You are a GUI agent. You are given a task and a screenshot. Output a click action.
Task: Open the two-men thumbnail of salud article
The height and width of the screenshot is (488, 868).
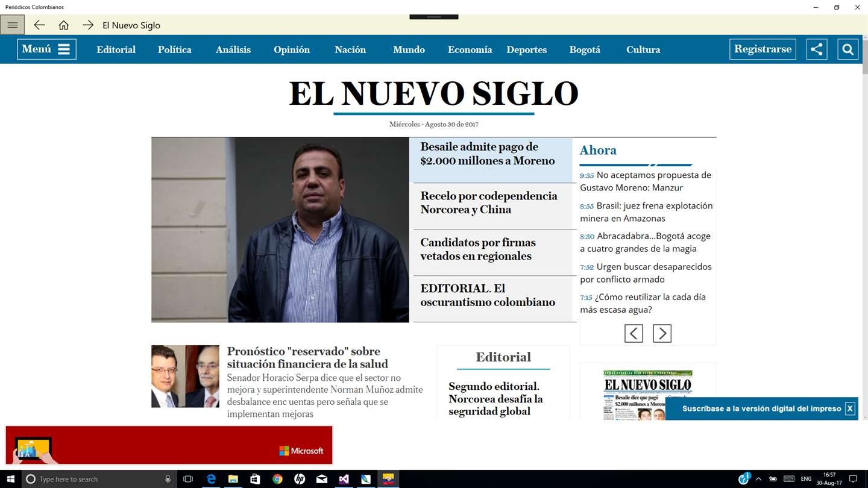(x=185, y=377)
